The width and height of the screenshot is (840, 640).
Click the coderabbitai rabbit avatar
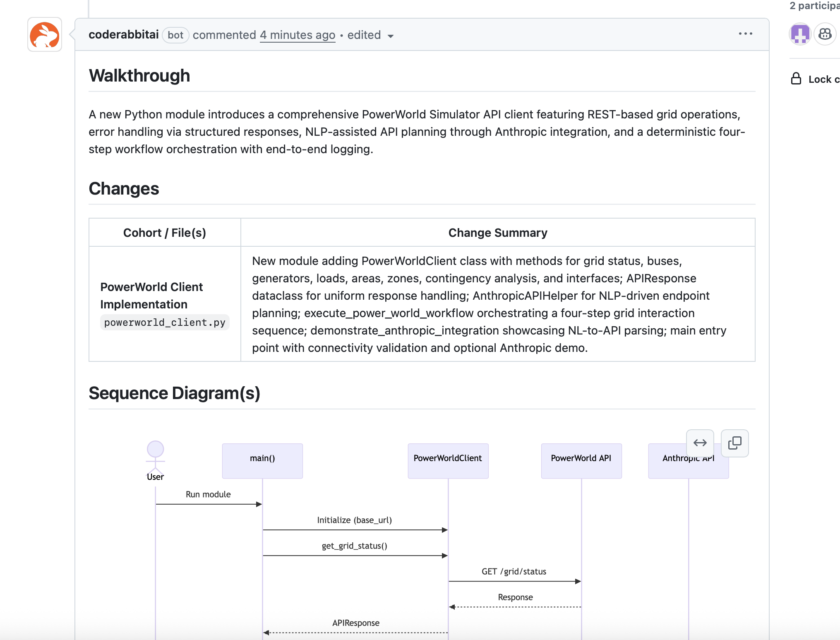(x=45, y=35)
